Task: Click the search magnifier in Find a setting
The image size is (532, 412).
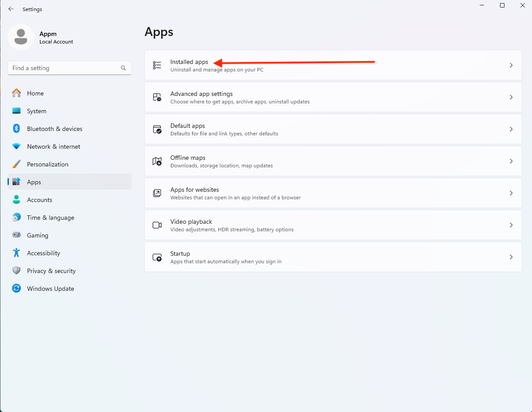Action: click(123, 68)
